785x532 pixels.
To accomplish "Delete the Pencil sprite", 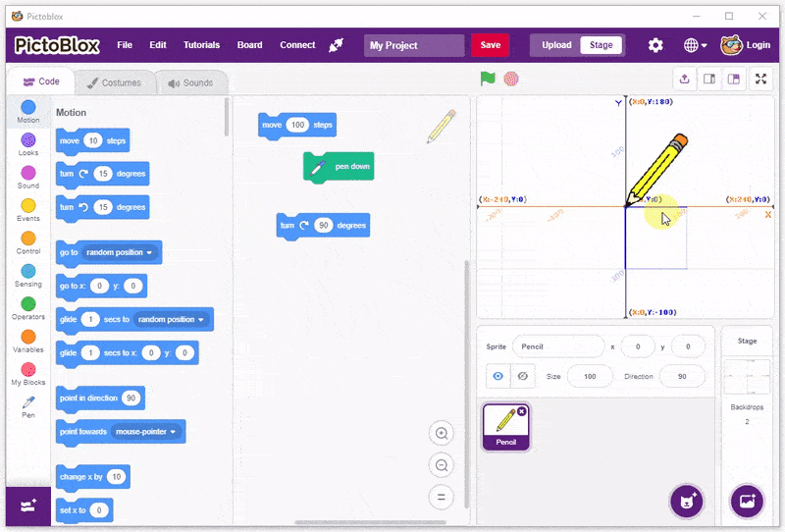I will click(522, 411).
